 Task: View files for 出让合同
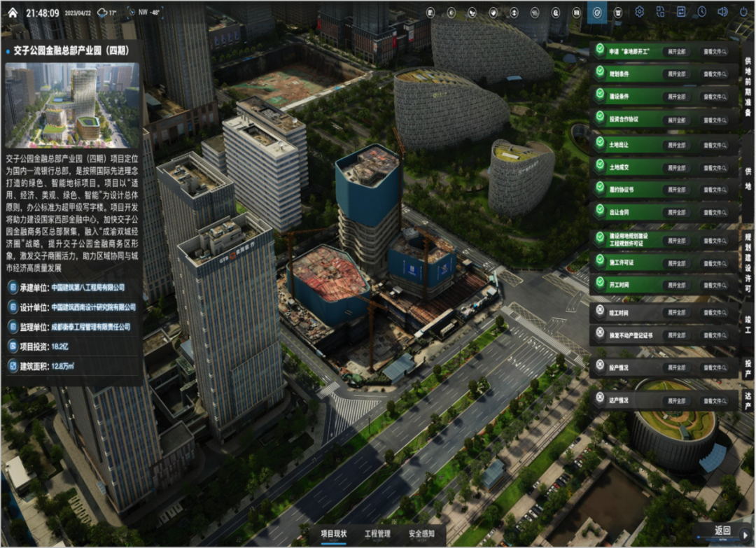[715, 212]
